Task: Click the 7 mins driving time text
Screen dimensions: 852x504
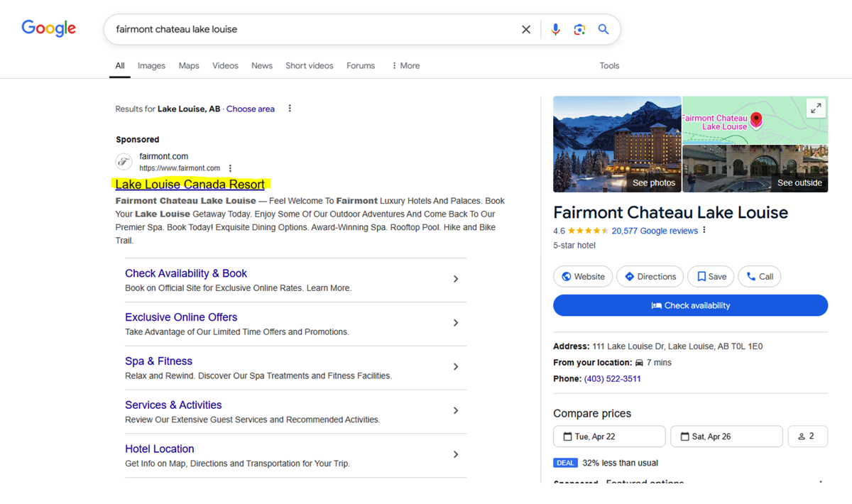Action: tap(659, 363)
